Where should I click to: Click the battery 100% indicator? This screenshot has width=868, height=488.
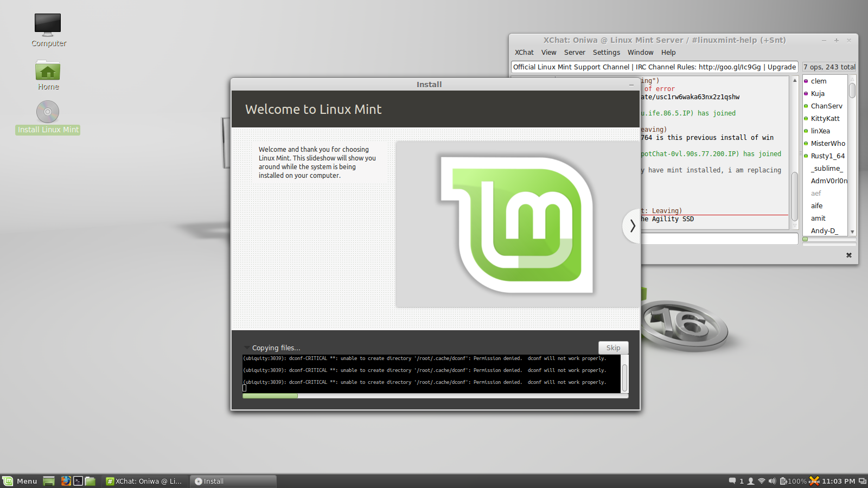pos(793,481)
